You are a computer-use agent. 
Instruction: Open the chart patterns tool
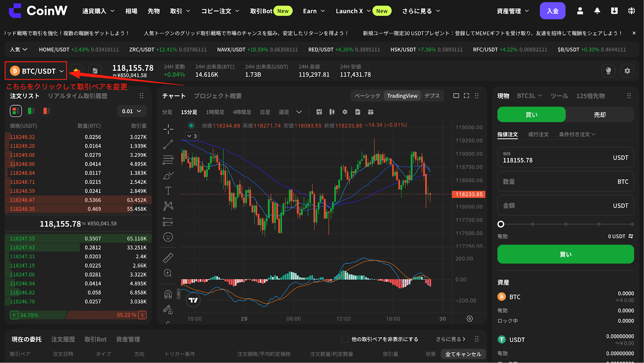pyautogui.click(x=168, y=206)
